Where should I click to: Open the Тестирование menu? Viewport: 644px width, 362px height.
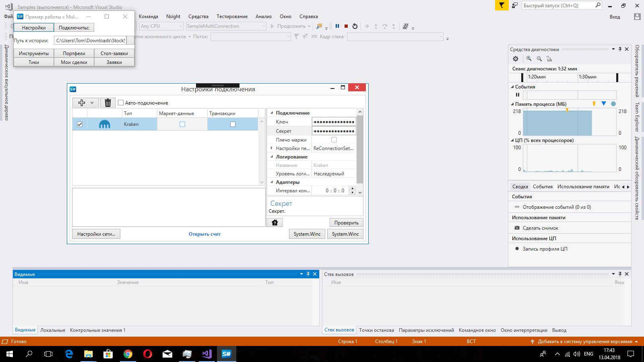click(x=232, y=16)
